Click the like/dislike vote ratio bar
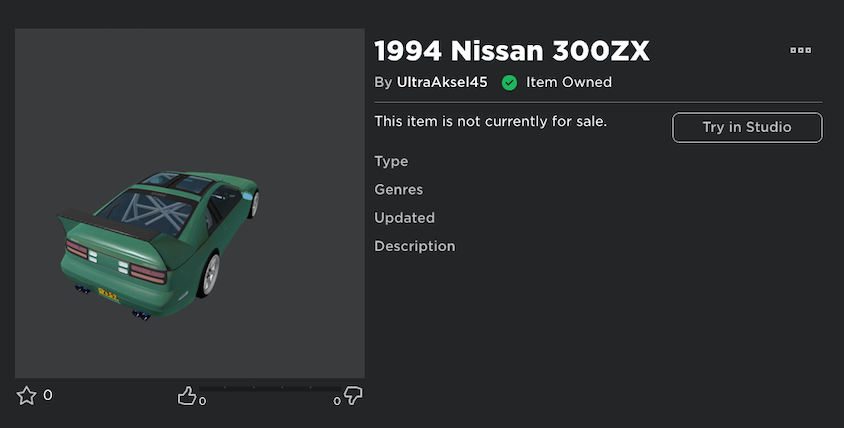 (270, 388)
